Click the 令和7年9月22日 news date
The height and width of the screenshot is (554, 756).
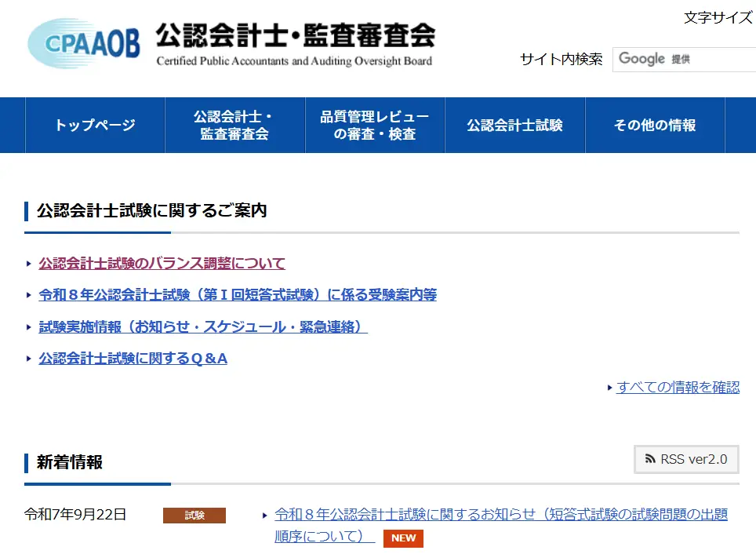75,515
